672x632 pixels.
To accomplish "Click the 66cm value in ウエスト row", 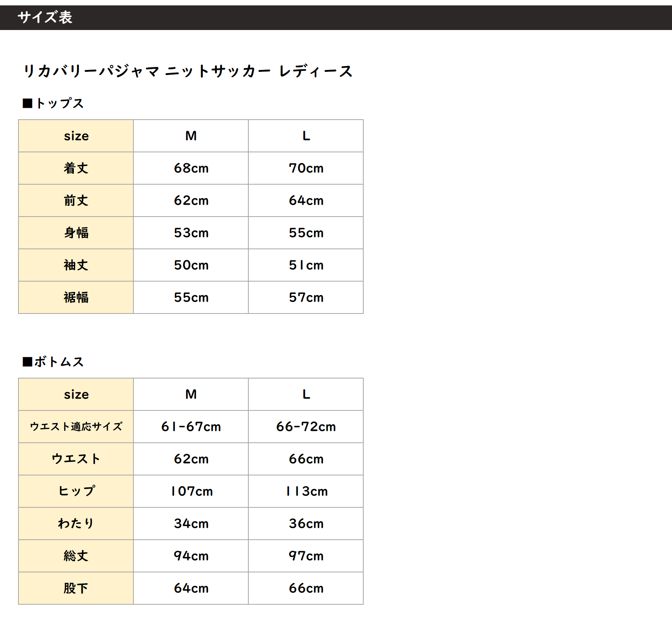I will (x=306, y=459).
